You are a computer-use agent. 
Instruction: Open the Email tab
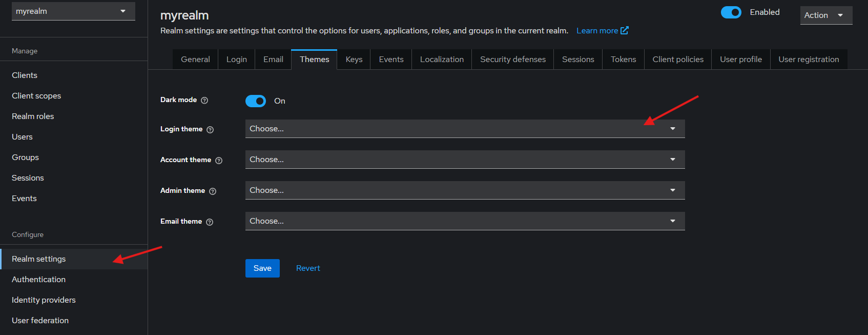pyautogui.click(x=273, y=60)
